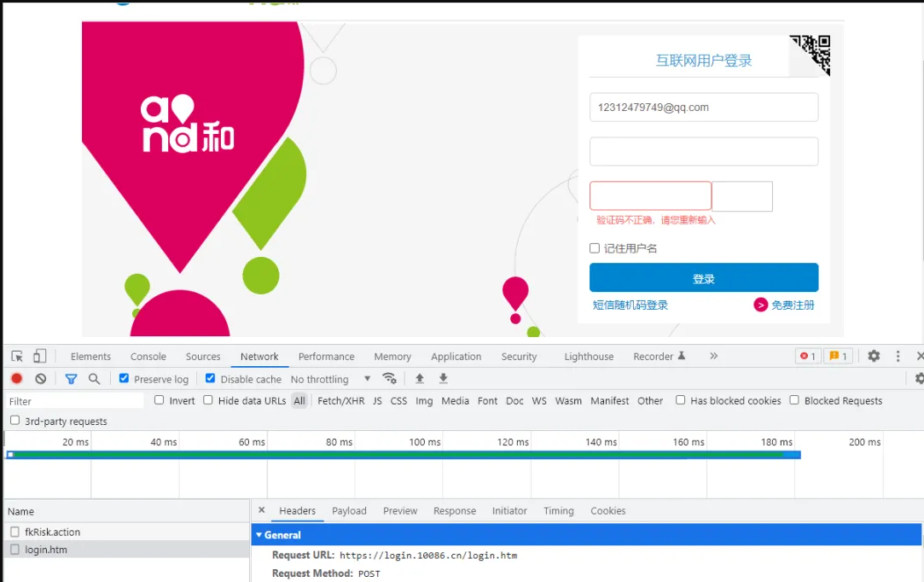Select the Headers tab of request
The height and width of the screenshot is (582, 924).
coord(298,510)
